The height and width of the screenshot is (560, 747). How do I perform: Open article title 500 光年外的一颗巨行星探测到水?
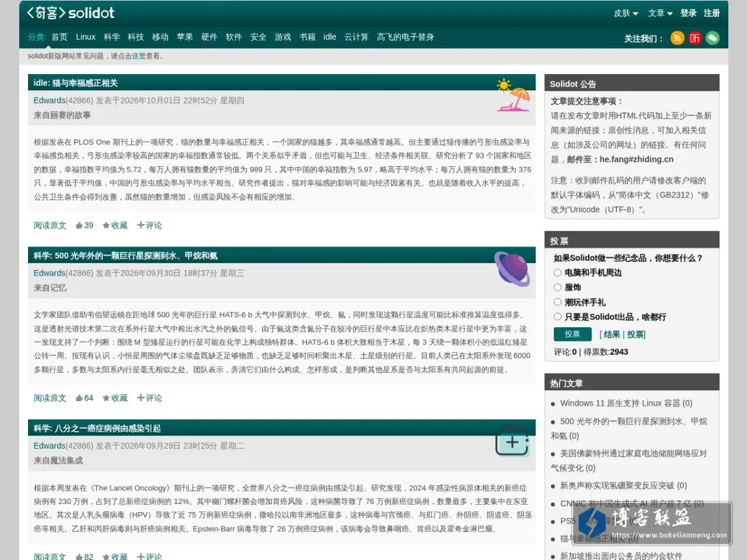click(x=126, y=256)
